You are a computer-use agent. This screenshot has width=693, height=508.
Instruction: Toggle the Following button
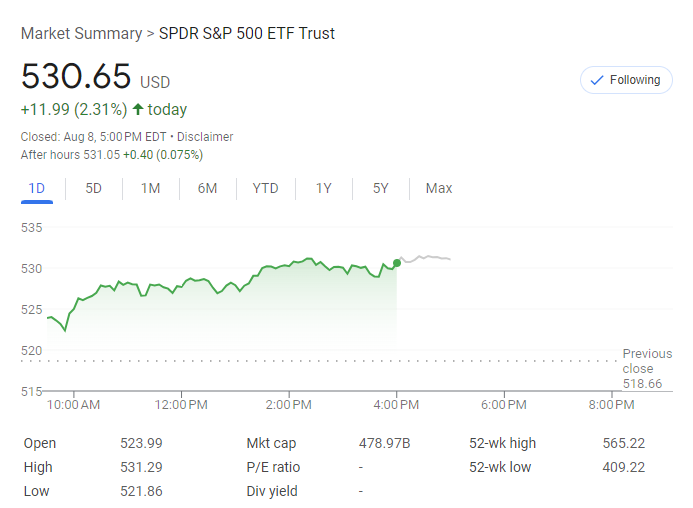[626, 80]
